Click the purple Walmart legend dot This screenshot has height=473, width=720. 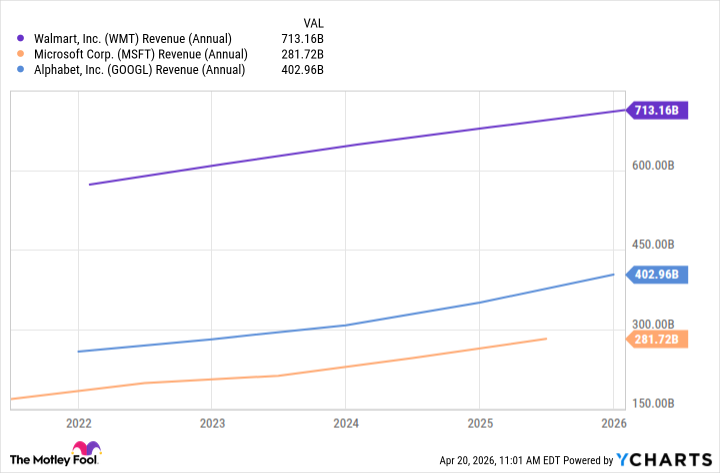[21, 39]
